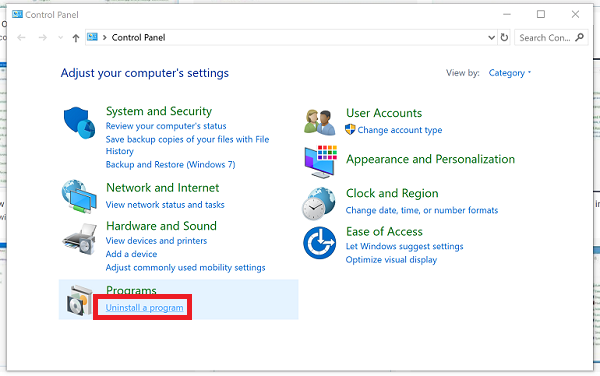
Task: Expand breadcrumb chevron before Control Panel
Action: tap(104, 37)
